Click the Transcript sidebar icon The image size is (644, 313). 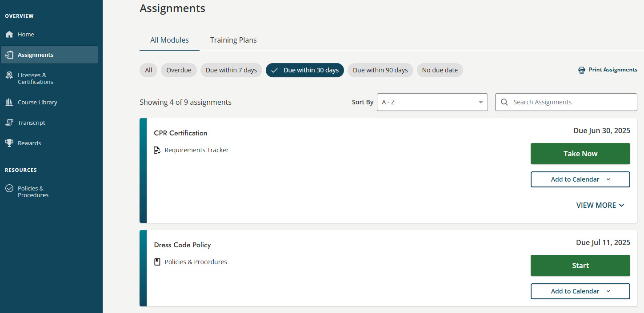[x=9, y=123]
